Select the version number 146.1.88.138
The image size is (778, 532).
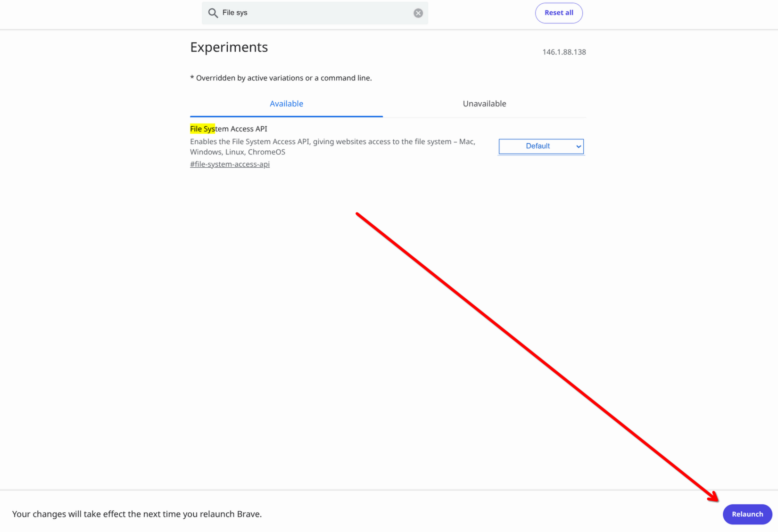pyautogui.click(x=564, y=52)
